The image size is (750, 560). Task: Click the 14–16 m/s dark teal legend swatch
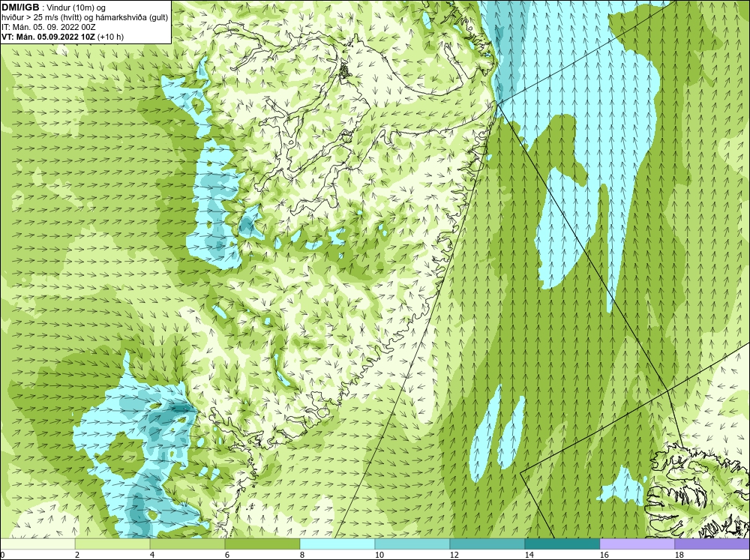coord(562,544)
